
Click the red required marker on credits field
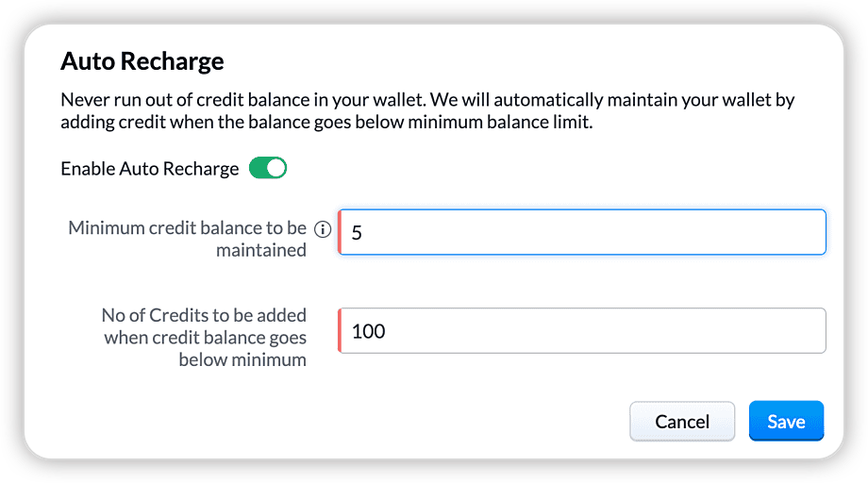pyautogui.click(x=340, y=331)
